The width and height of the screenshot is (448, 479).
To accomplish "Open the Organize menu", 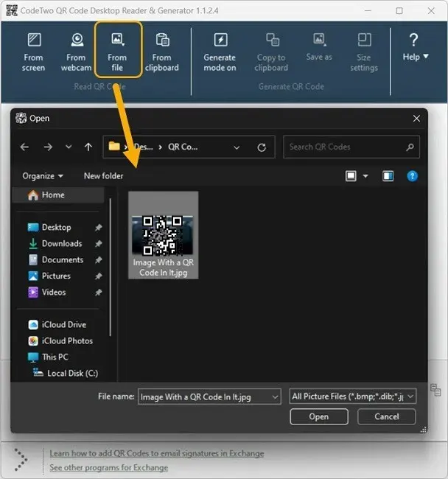I will [43, 176].
